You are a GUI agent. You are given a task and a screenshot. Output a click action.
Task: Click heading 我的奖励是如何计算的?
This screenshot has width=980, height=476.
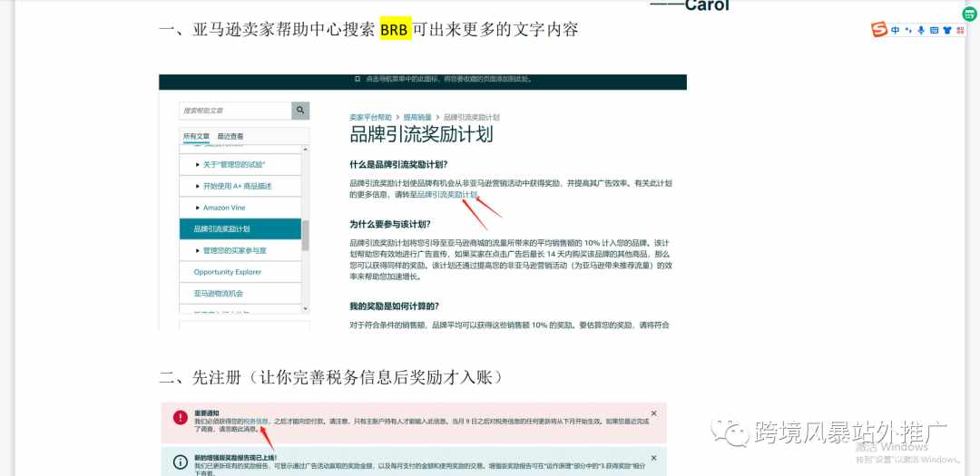(395, 306)
